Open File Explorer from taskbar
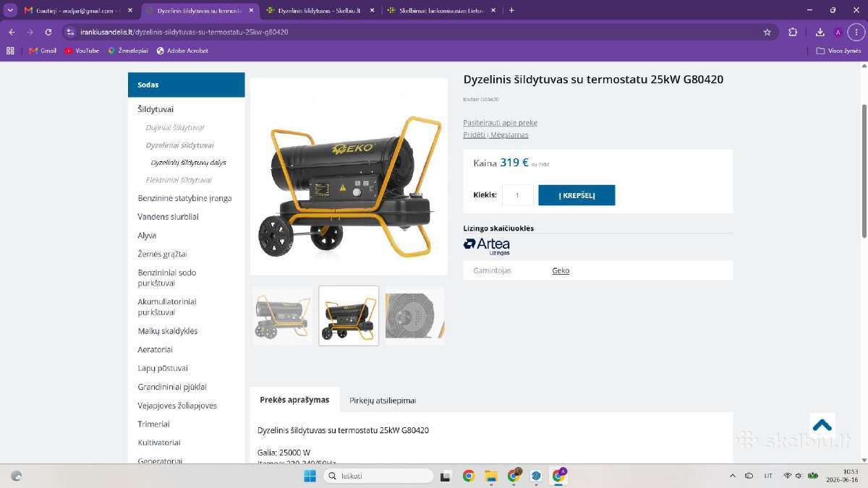 pyautogui.click(x=491, y=476)
